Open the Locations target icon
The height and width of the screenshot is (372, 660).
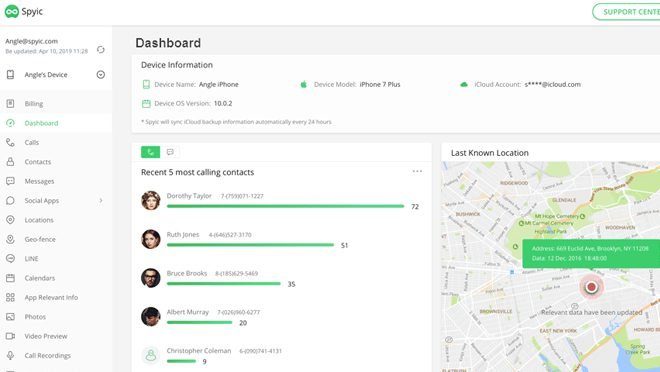[11, 220]
